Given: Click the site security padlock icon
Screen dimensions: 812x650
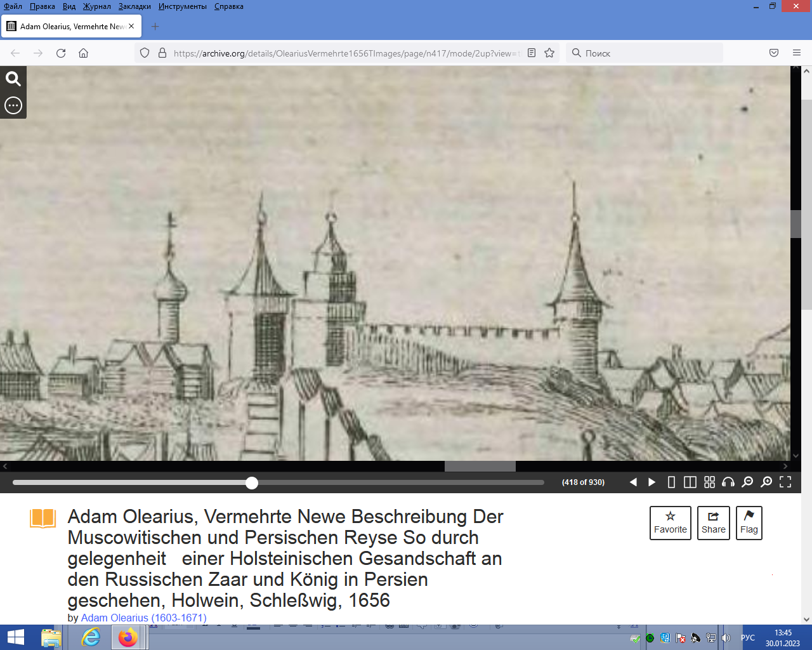Looking at the screenshot, I should [x=162, y=53].
